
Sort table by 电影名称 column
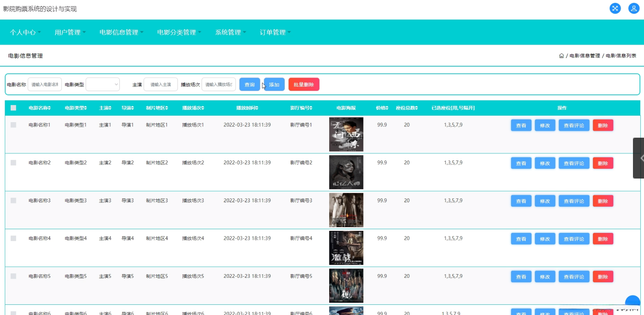click(40, 108)
